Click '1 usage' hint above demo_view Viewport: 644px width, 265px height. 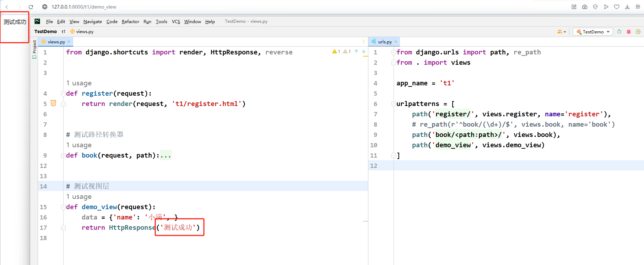[x=79, y=197]
